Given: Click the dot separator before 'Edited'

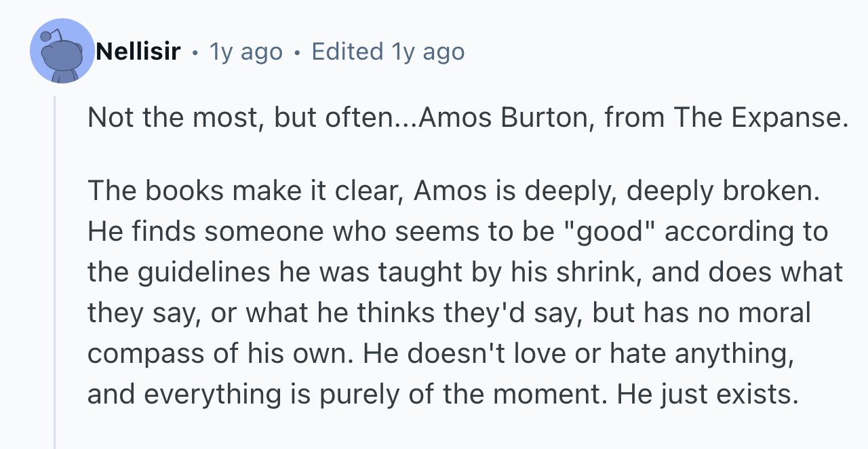Looking at the screenshot, I should coord(297,52).
